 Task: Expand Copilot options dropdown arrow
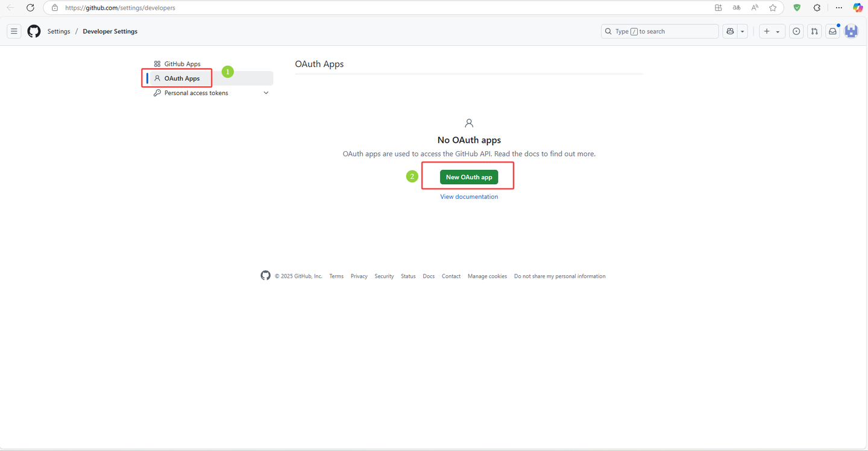[743, 31]
